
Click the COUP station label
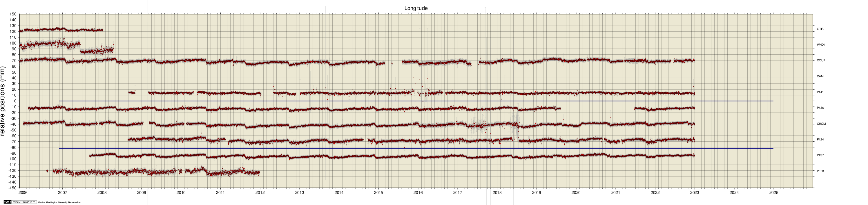click(821, 60)
